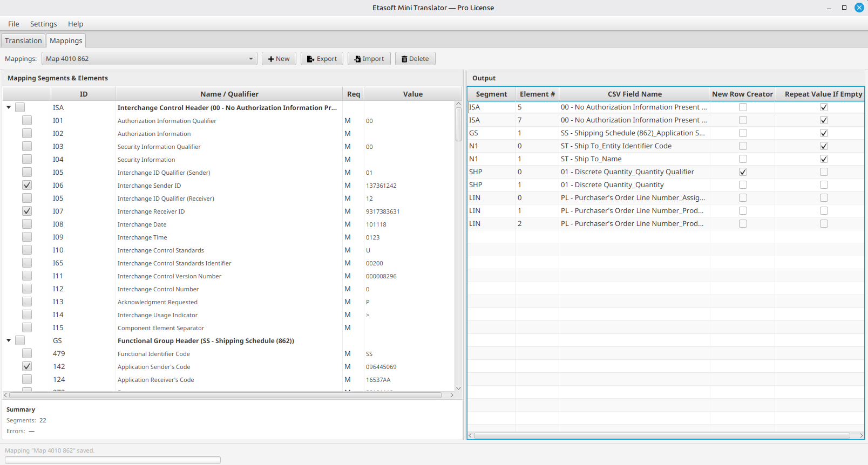Click the segments horizontal scrollbar thumb
Screen dimensions: 868x465
pos(226,395)
